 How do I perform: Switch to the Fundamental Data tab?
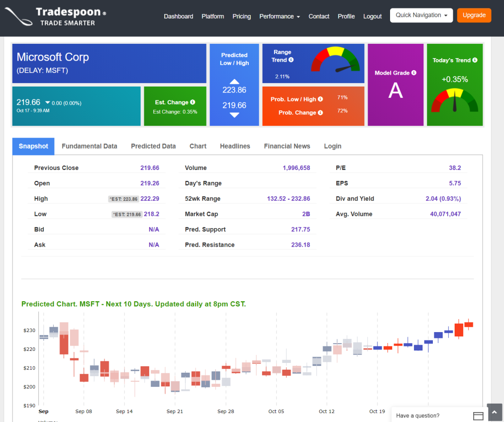coord(90,147)
